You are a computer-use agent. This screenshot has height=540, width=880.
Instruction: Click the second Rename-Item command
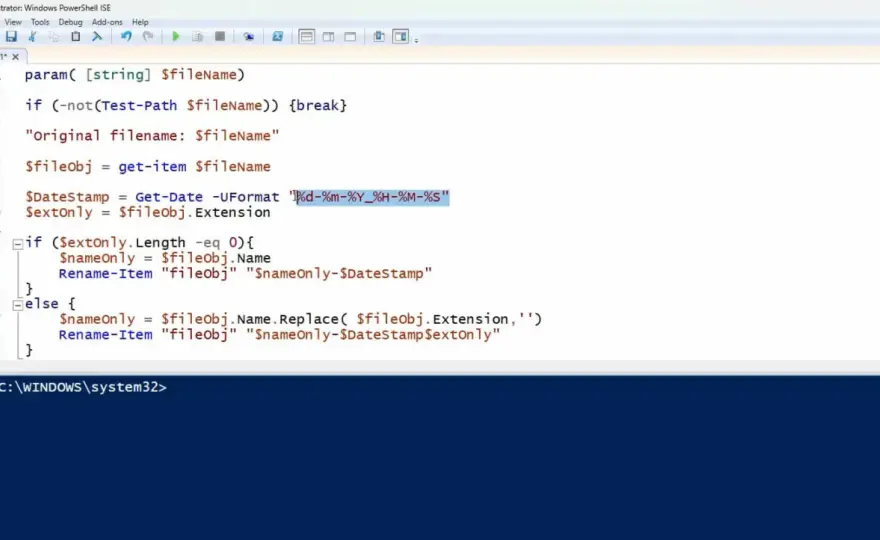coord(106,335)
